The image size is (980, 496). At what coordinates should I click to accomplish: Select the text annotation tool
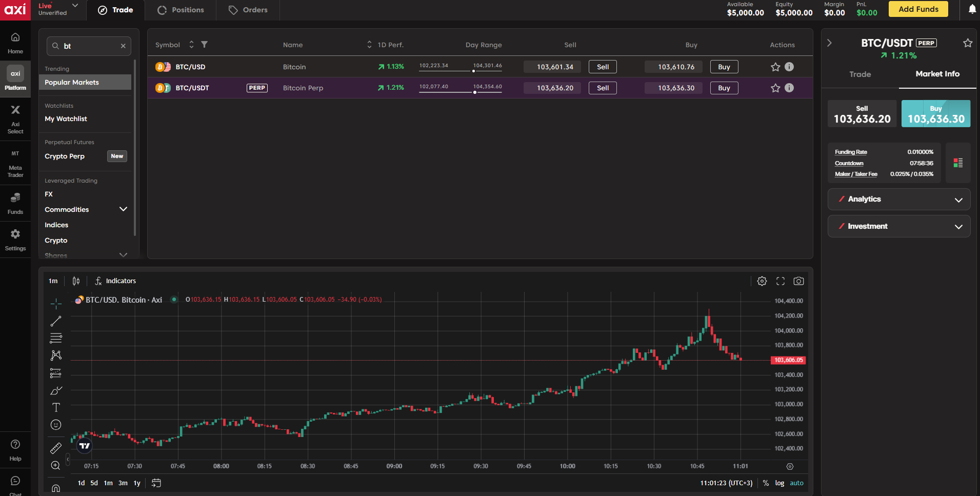pos(56,407)
